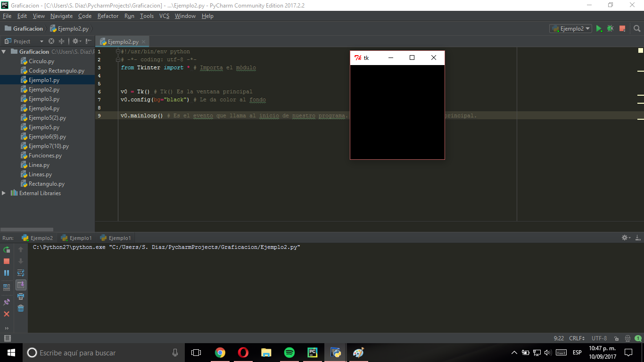
Task: Click the CRLF line-ending indicator
Action: point(576,338)
